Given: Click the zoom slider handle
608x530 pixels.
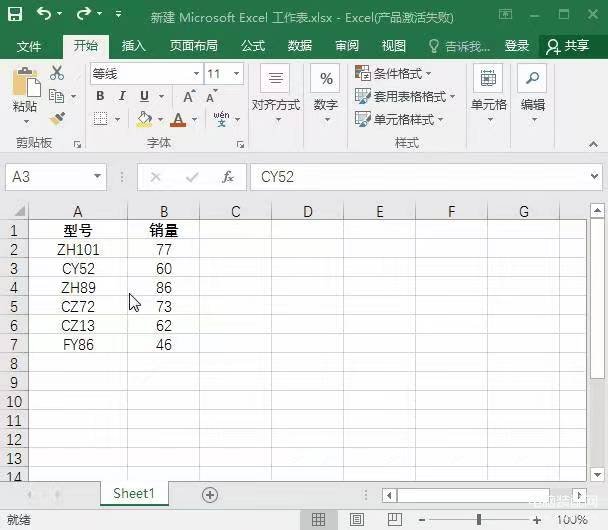Looking at the screenshot, I should point(479,520).
